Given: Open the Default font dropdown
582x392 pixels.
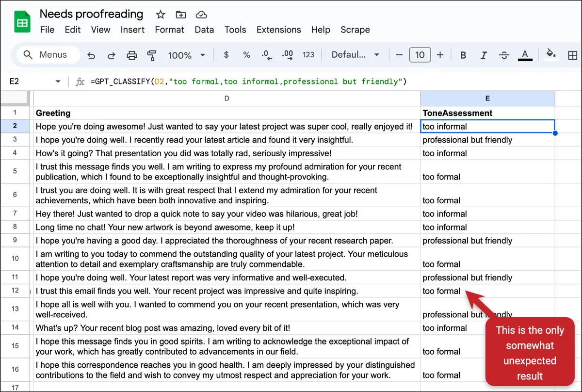Looking at the screenshot, I should 355,55.
